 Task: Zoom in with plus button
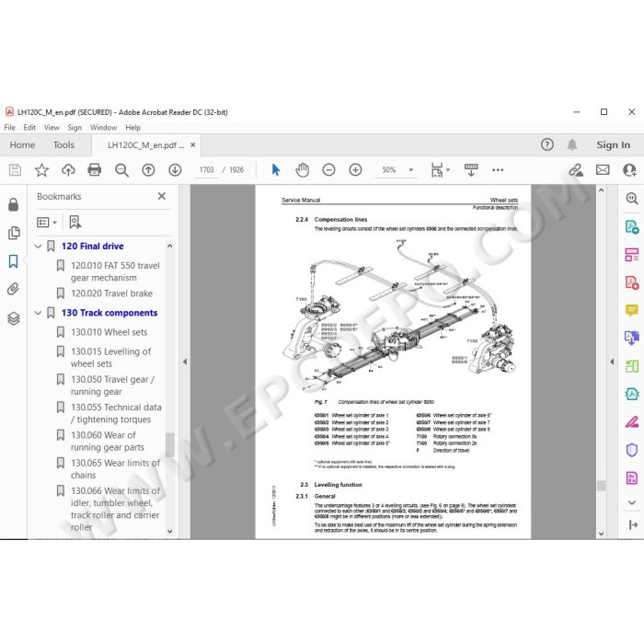(x=355, y=169)
